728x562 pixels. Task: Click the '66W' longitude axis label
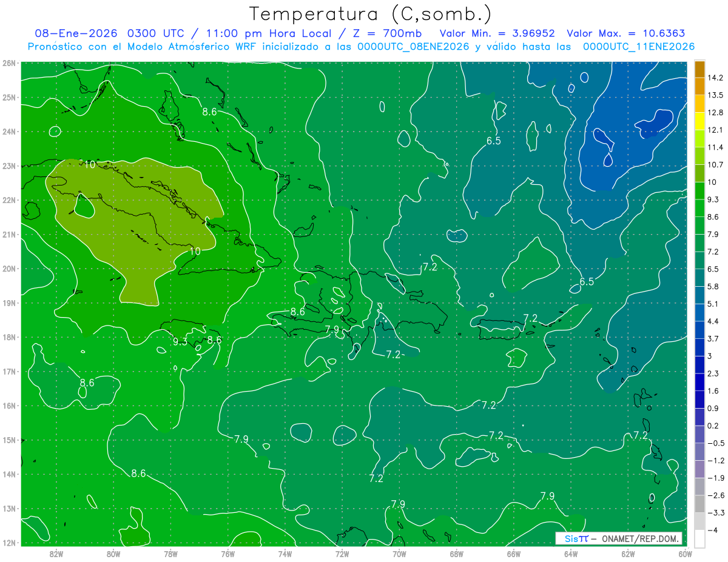[x=513, y=553]
